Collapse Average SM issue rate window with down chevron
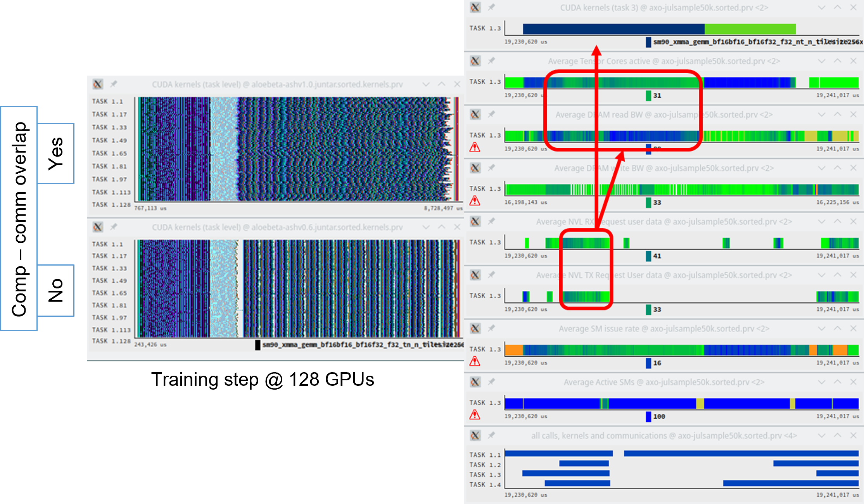 821,329
